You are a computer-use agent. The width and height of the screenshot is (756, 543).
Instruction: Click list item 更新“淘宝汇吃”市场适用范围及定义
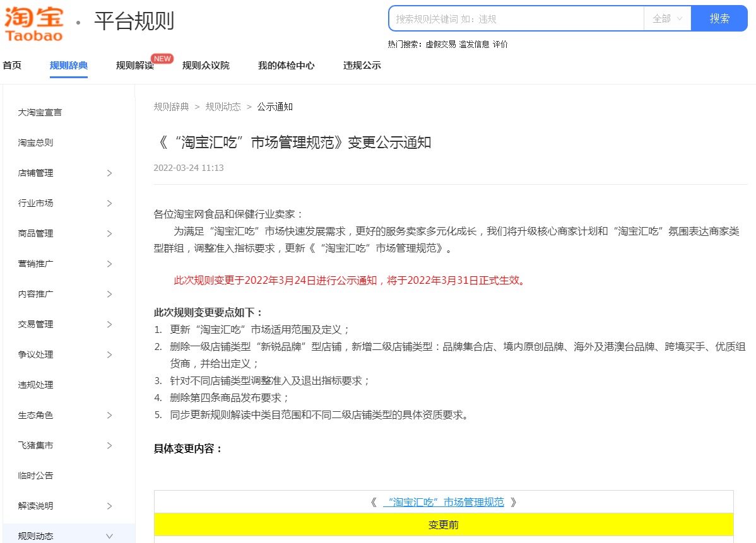point(259,330)
